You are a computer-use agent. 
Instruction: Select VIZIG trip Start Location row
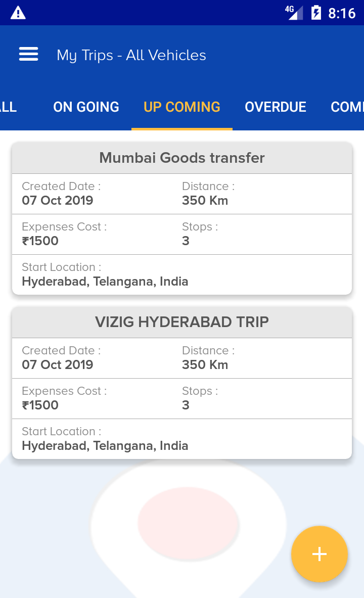coord(182,439)
